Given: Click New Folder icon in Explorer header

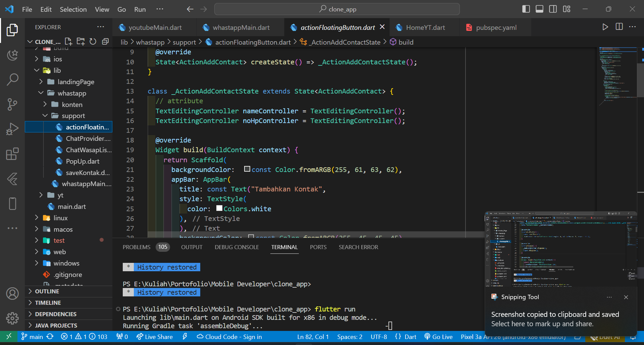Looking at the screenshot, I should (x=80, y=42).
